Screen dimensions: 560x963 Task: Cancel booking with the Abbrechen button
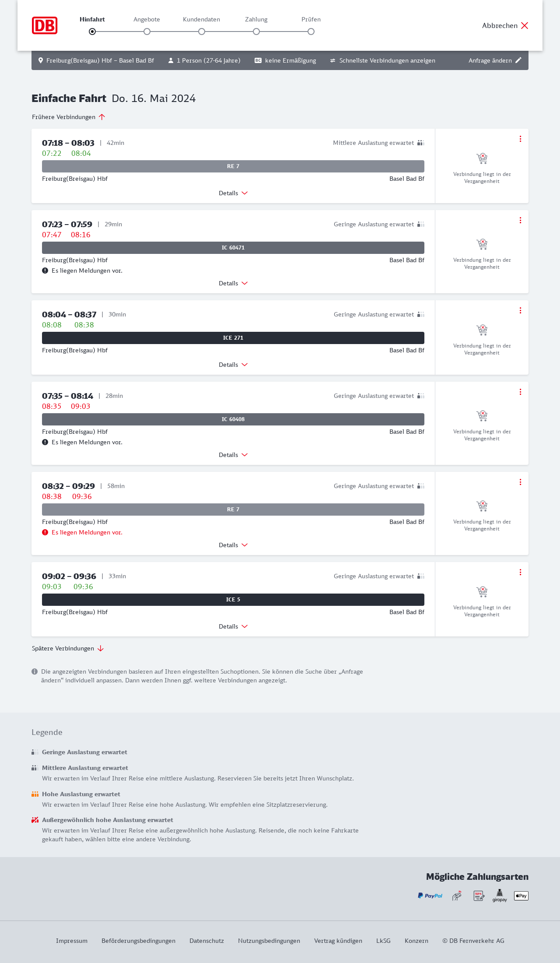pos(505,25)
